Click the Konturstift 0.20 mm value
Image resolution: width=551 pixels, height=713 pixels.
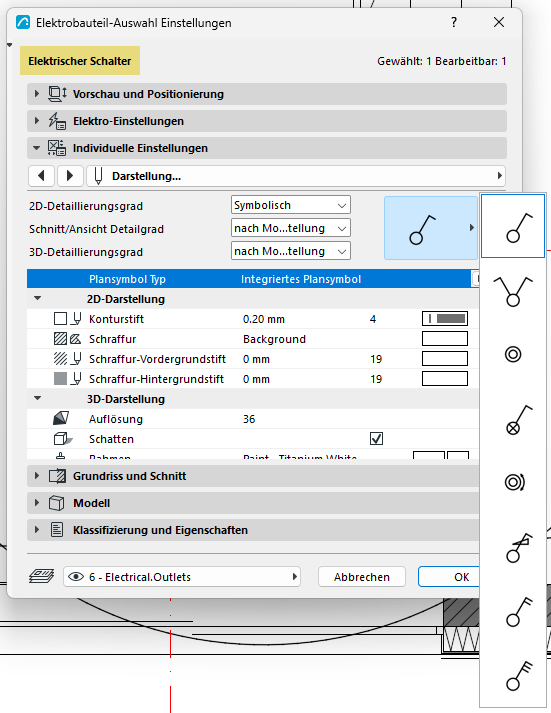coord(264,319)
